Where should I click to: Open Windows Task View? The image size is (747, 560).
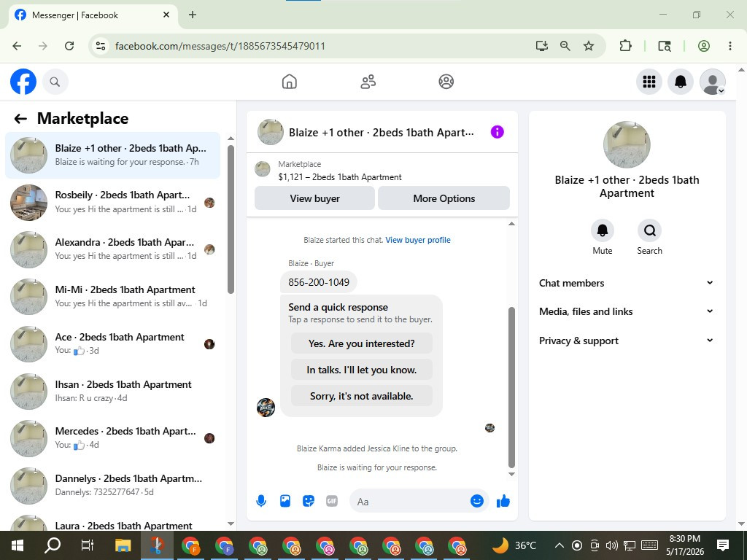(x=88, y=545)
